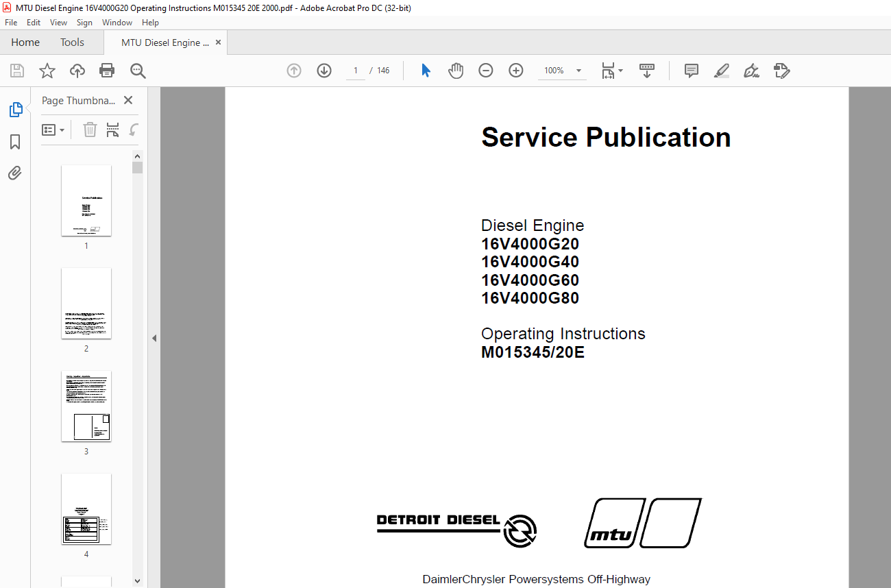Screen dimensions: 891x588
Task: Select page 4 thumbnail
Action: tap(86, 509)
